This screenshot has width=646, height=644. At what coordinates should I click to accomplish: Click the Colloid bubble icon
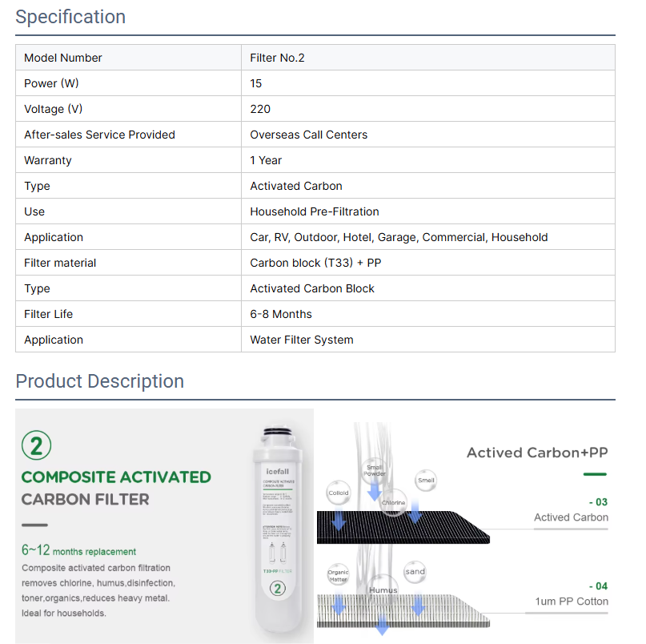pyautogui.click(x=338, y=493)
